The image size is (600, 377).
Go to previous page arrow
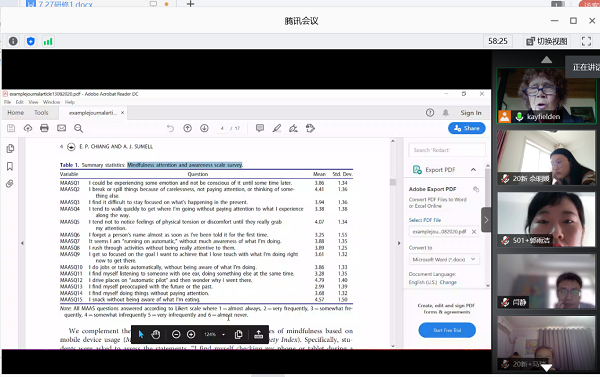(188, 128)
